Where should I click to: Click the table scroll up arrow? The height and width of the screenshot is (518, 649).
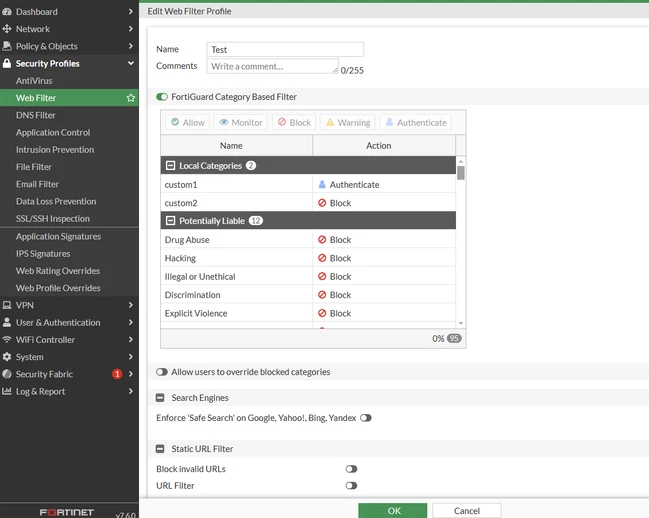pos(461,161)
